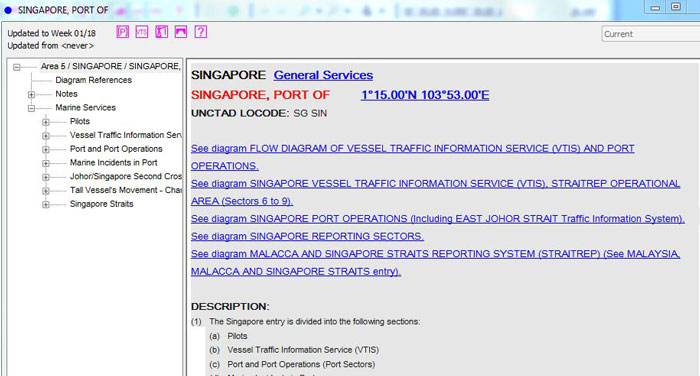Screen dimensions: 700x376
Task: Click the magenta VTS icon
Action: tap(142, 32)
